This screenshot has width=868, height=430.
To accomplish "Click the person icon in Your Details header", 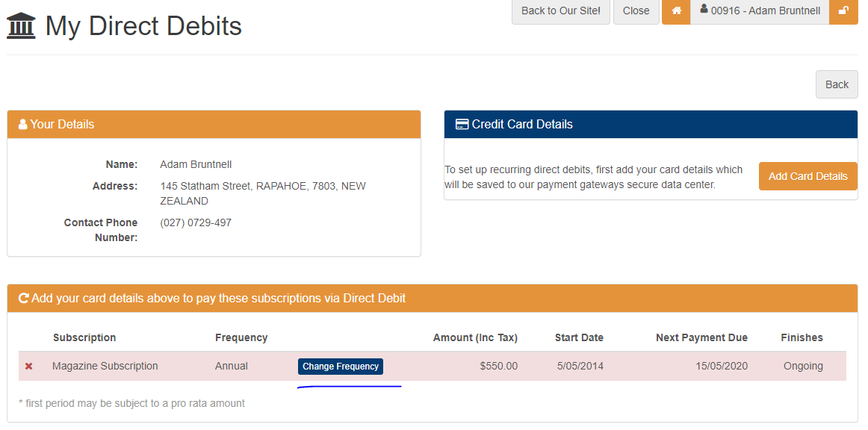I will (22, 125).
